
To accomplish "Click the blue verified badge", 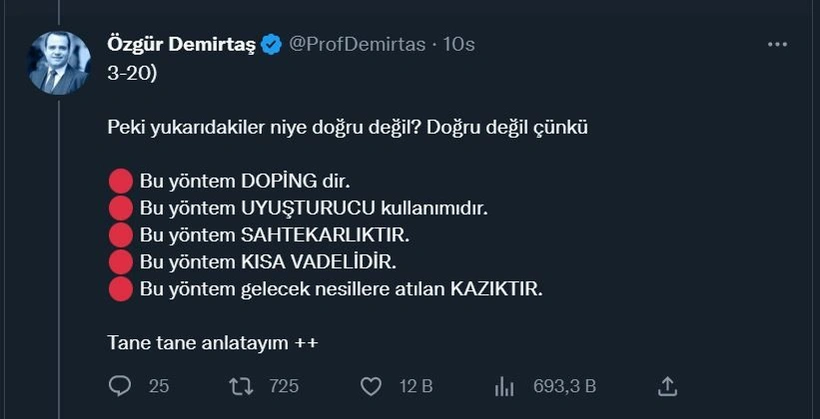I will 271,44.
